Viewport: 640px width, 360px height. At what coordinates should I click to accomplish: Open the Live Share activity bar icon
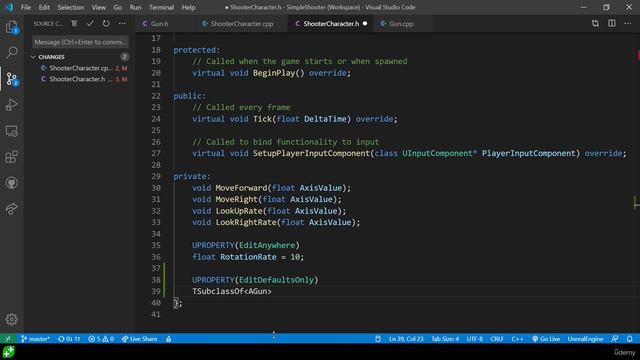(11, 209)
